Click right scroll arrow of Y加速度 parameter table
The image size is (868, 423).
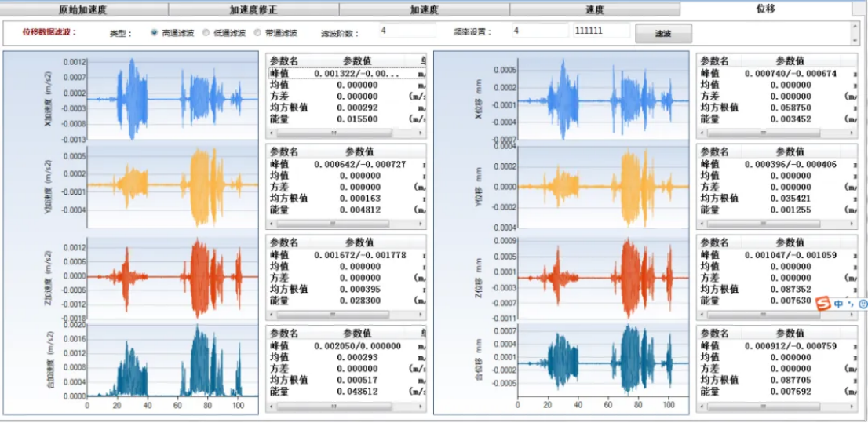421,224
